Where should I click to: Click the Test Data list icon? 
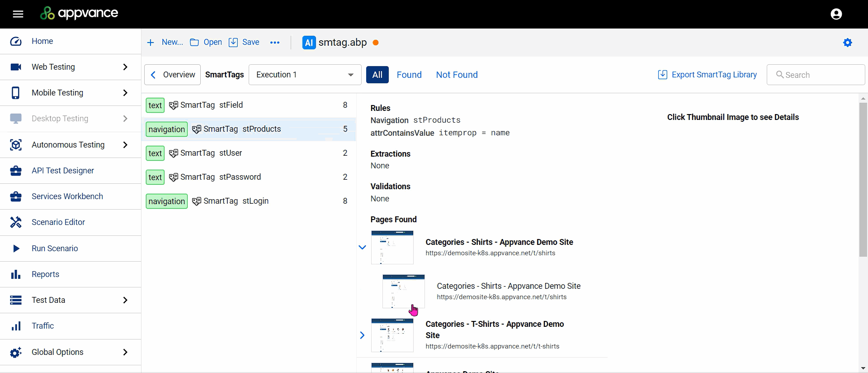(16, 300)
